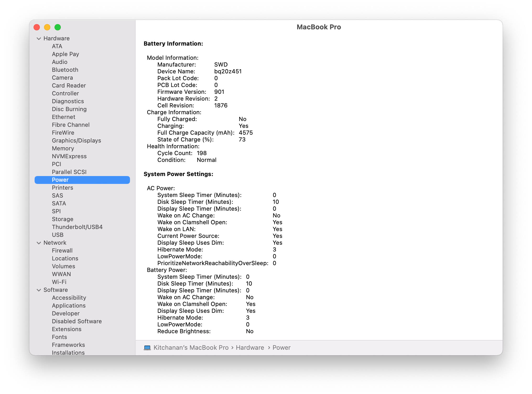Image resolution: width=532 pixels, height=394 pixels.
Task: Open SAS hardware info
Action: (57, 196)
